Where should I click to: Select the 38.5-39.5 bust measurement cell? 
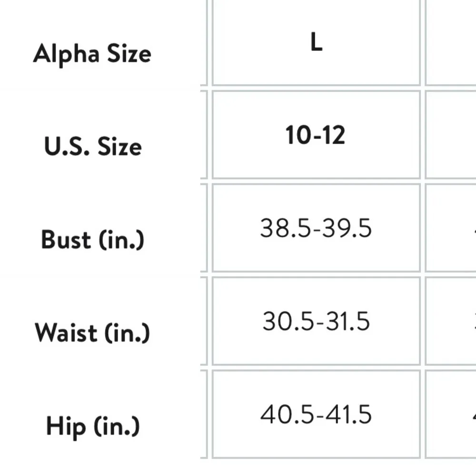316,228
